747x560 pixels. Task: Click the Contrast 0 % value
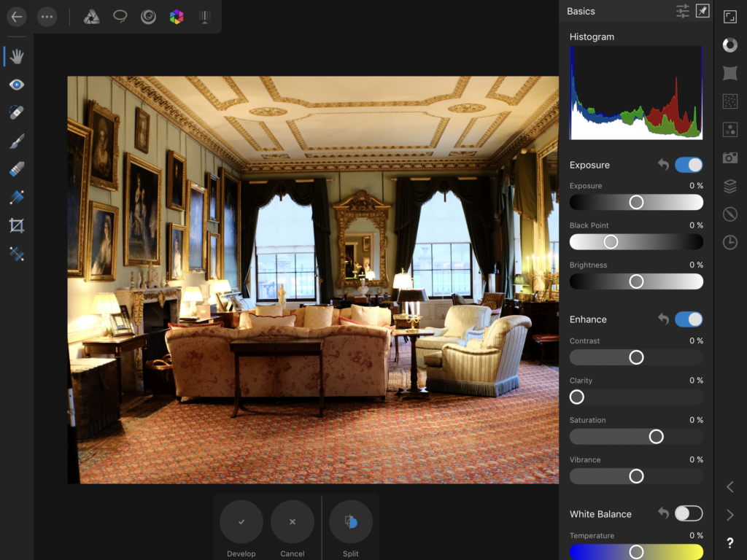tap(696, 341)
